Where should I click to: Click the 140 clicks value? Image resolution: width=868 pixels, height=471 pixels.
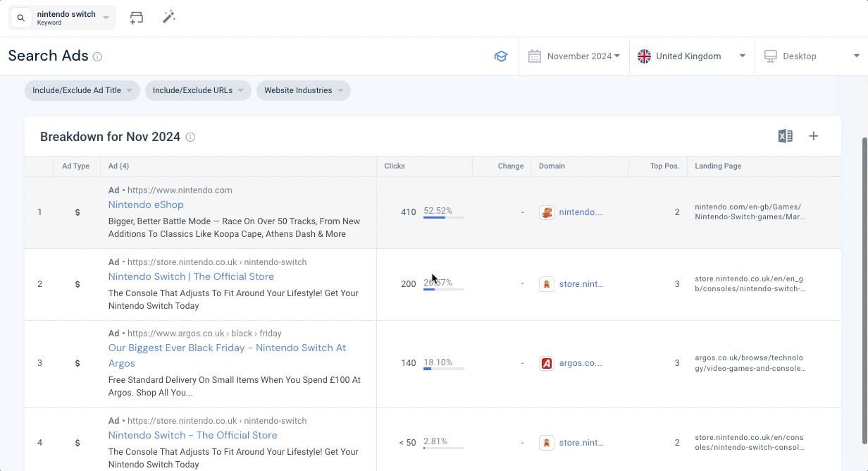point(409,363)
